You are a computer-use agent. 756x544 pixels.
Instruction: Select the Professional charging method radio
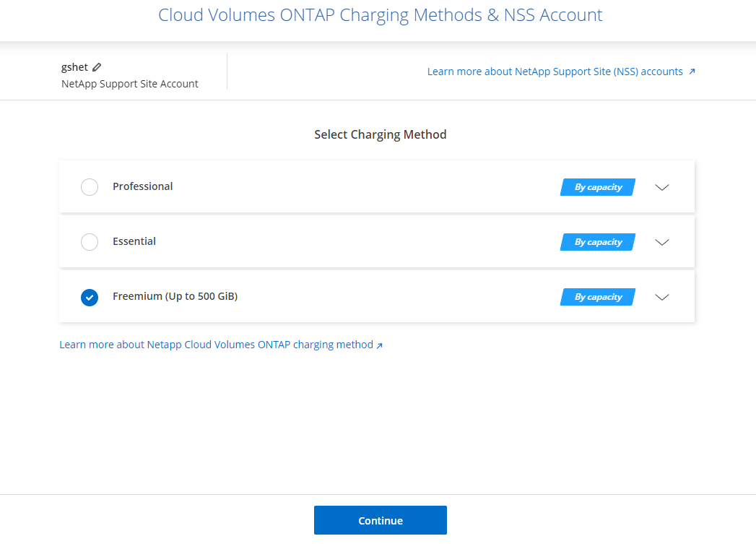[x=90, y=186]
